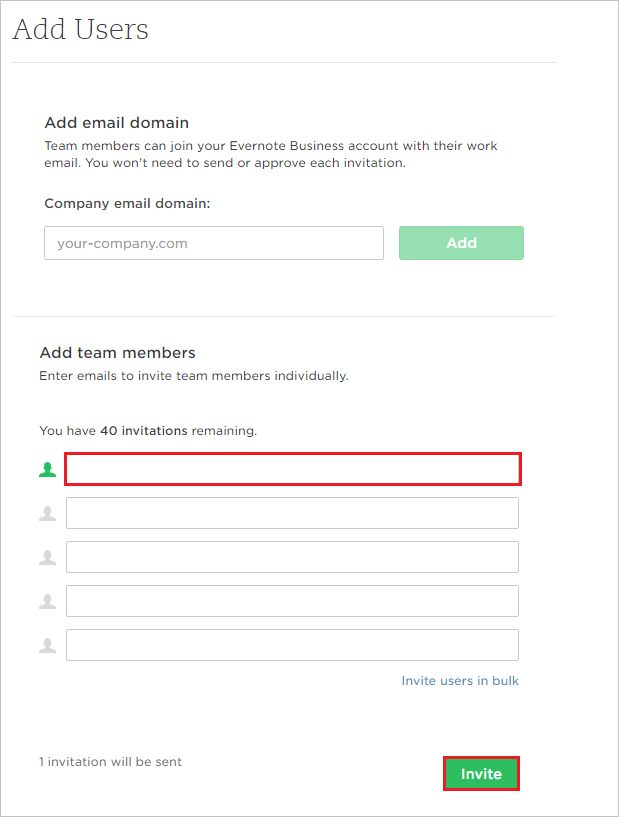Focus the third team member email field

coord(292,557)
